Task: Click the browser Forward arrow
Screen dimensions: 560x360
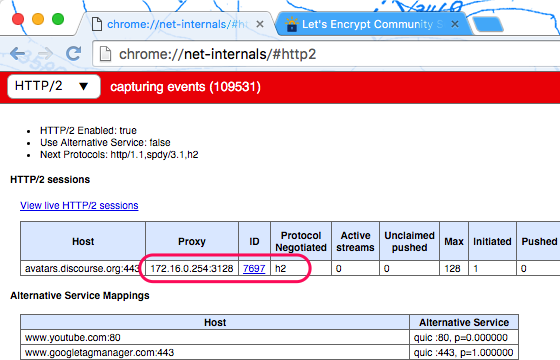Action: (45, 54)
